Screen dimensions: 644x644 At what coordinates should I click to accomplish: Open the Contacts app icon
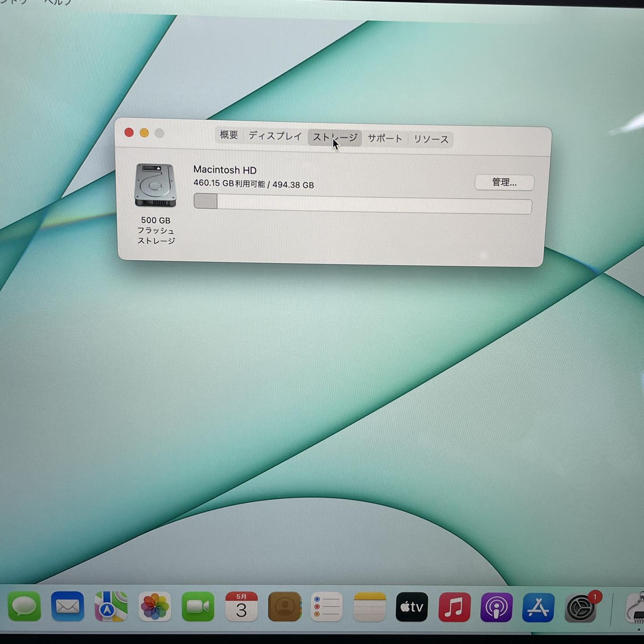284,607
